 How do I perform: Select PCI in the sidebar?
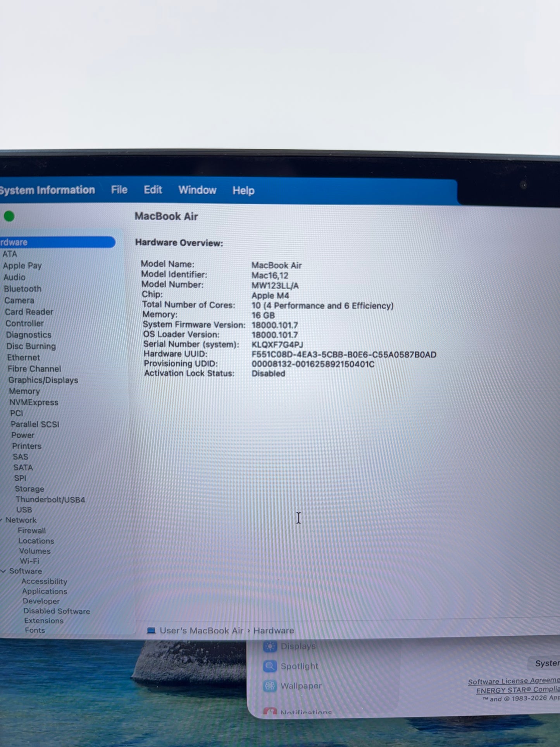click(17, 413)
